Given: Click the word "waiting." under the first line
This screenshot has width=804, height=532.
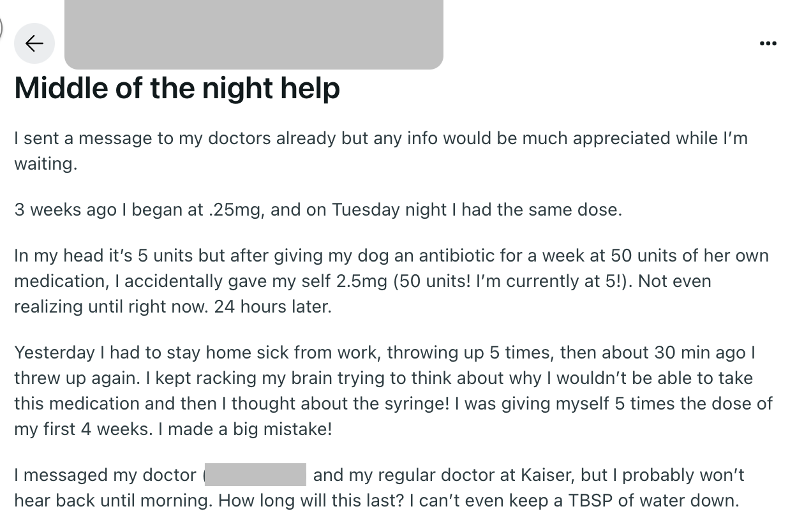Looking at the screenshot, I should click(x=46, y=164).
